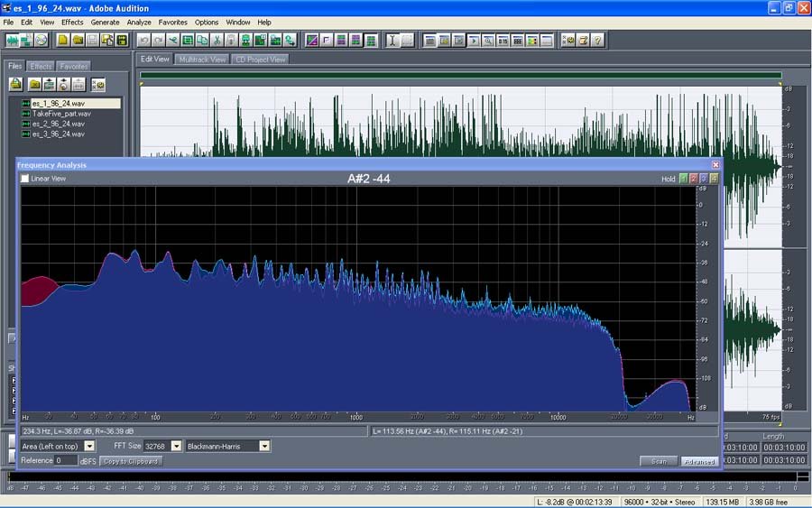Toggle Hold button 1 in Frequency Analysis
Image resolution: width=812 pixels, height=508 pixels.
683,179
